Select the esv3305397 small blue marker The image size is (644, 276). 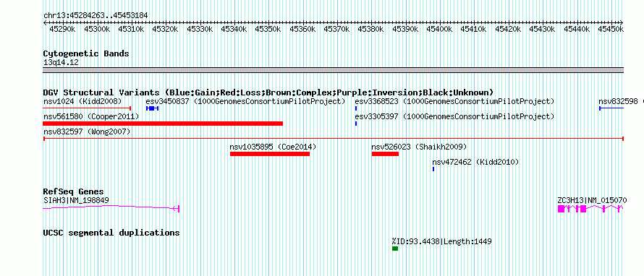[356, 124]
